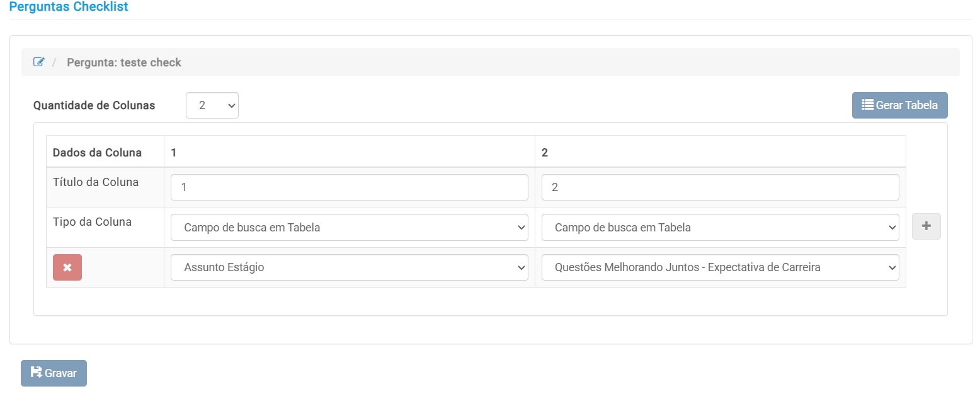
Task: Click the floppy disk icon on Gravar
Action: [36, 373]
